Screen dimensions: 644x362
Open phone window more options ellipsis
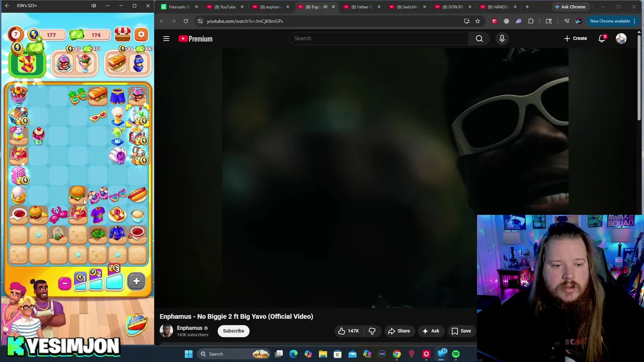click(x=107, y=6)
